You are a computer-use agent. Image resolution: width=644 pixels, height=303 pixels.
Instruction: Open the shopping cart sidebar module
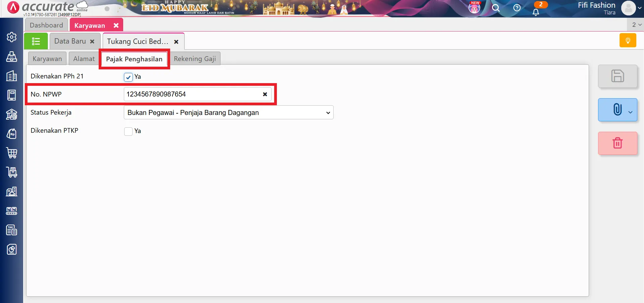pos(12,153)
